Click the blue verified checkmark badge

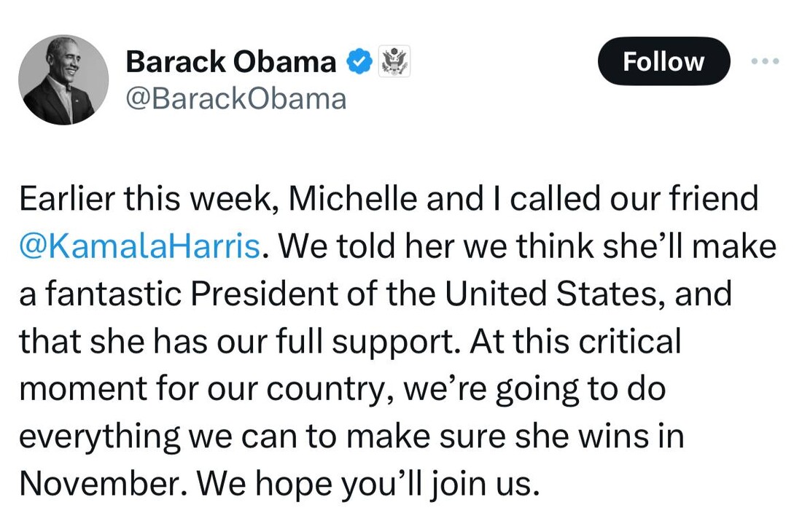pos(359,62)
